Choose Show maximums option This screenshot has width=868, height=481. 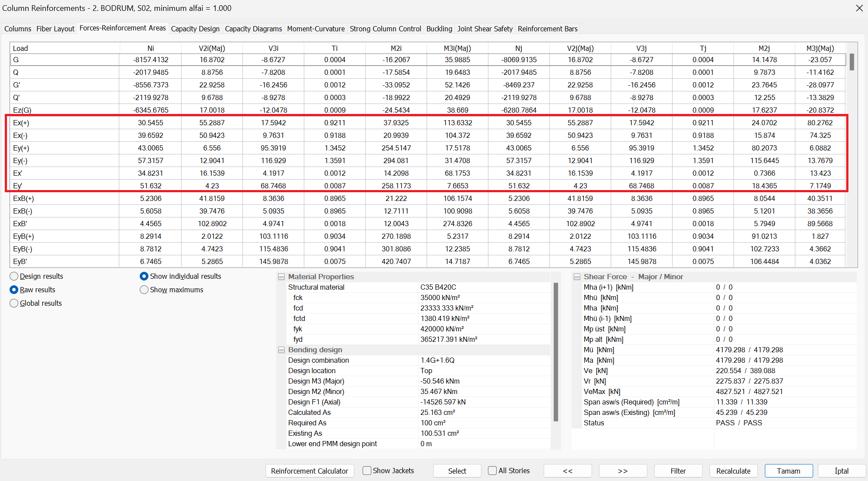point(144,290)
